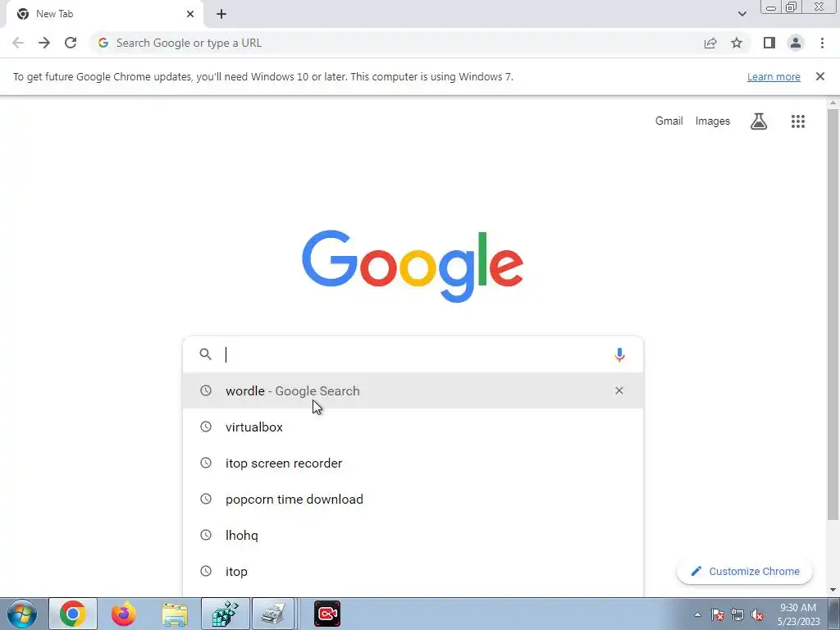Open the Chrome profile avatar
This screenshot has width=840, height=630.
[796, 43]
